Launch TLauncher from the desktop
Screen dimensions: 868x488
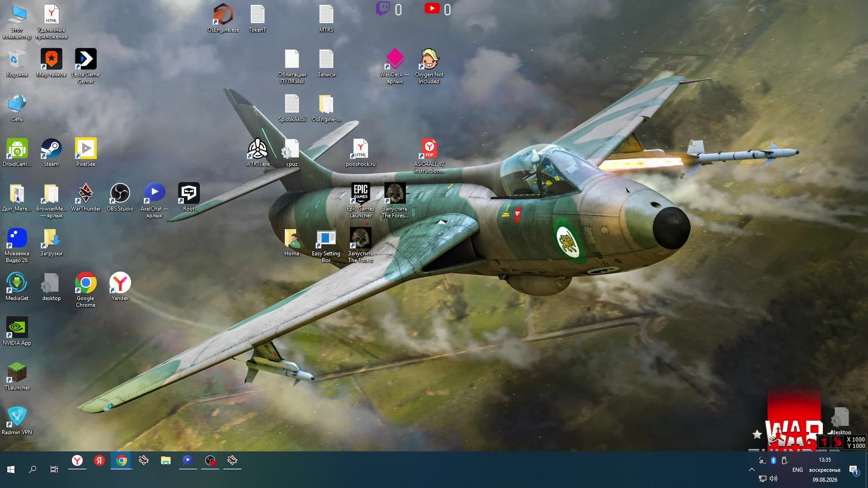click(17, 376)
